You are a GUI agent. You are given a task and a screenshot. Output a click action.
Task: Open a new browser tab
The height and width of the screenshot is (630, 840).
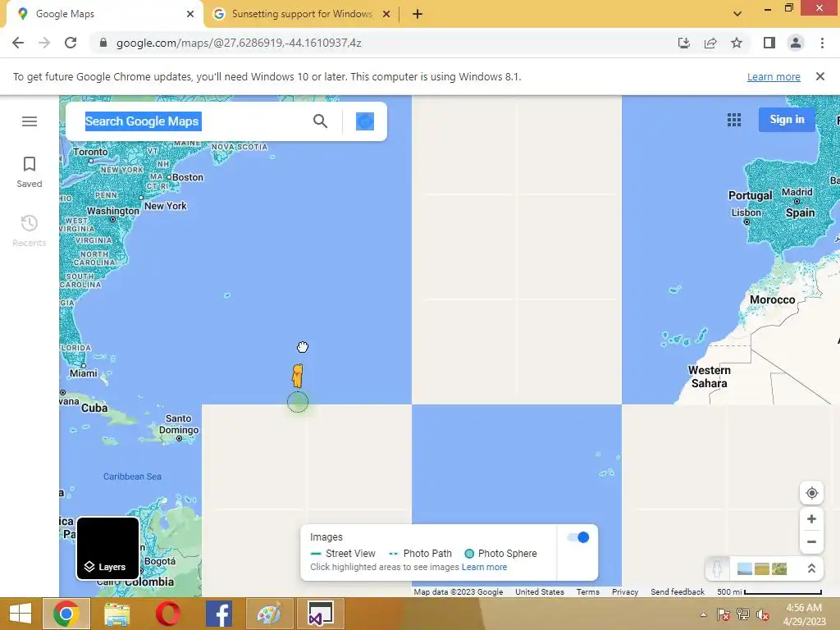[x=418, y=14]
